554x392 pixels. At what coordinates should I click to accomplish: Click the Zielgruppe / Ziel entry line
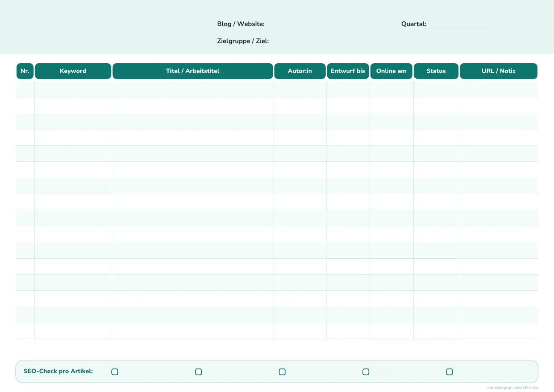pos(384,42)
